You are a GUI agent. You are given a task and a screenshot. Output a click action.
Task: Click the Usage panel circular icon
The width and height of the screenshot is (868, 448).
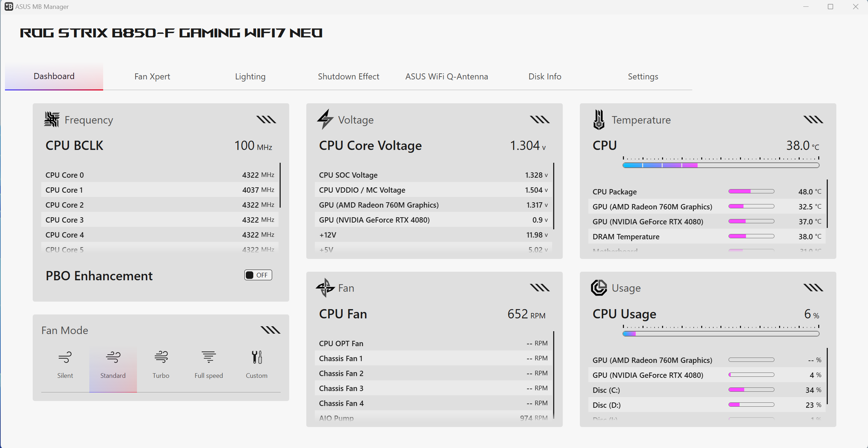tap(599, 288)
